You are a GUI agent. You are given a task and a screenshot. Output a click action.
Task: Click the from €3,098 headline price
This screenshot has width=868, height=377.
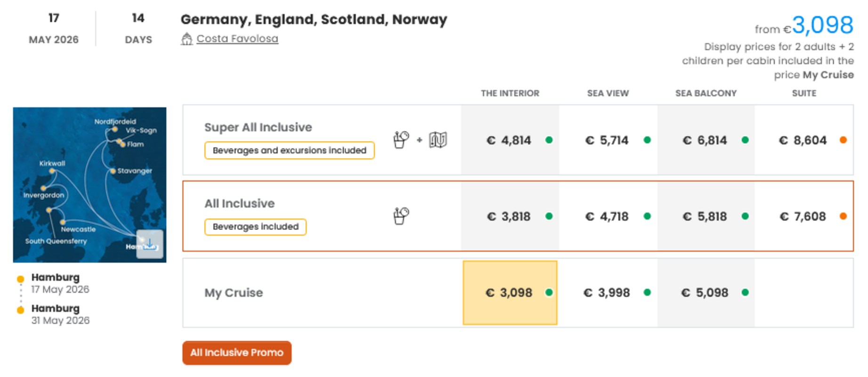point(822,25)
